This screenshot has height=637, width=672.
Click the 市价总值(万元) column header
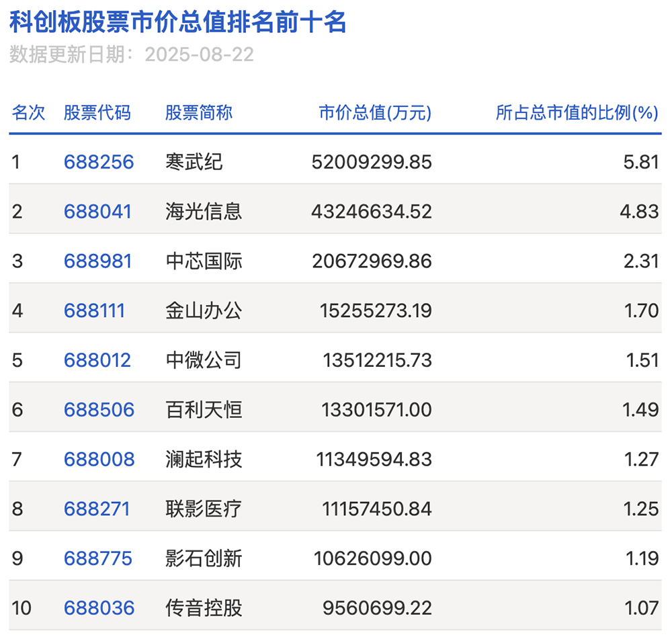pos(374,113)
